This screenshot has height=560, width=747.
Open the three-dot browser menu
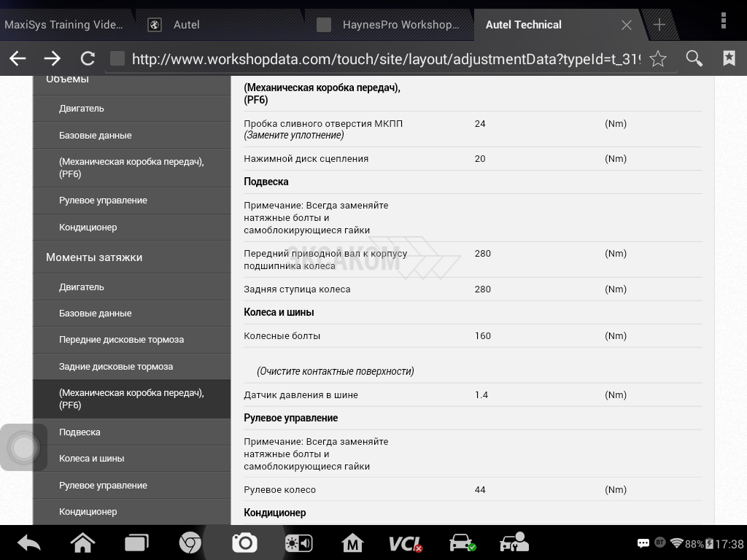pos(724,20)
